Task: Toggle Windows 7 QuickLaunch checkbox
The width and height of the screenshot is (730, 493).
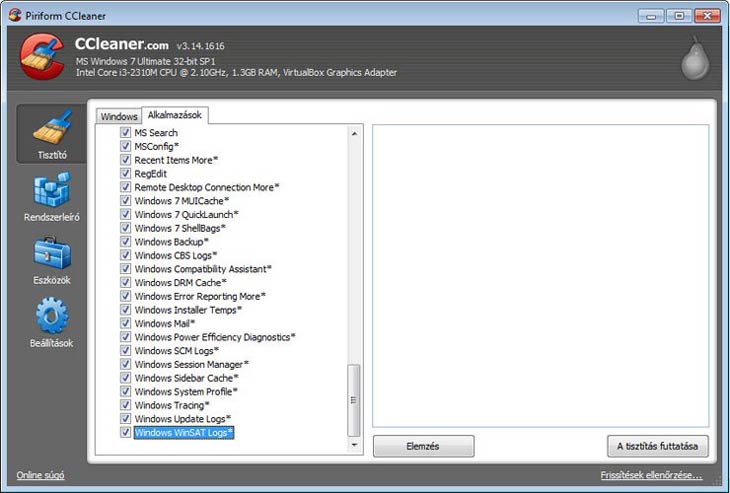Action: (125, 214)
